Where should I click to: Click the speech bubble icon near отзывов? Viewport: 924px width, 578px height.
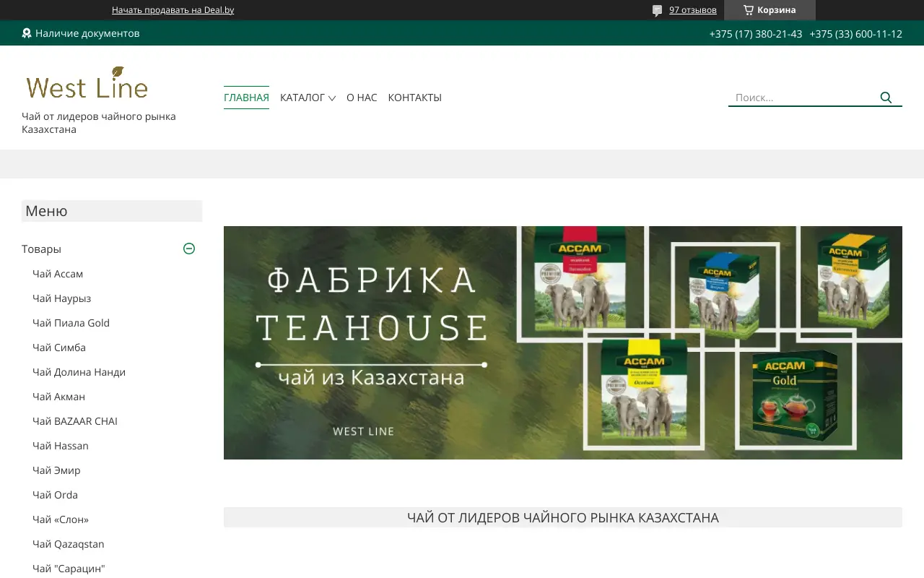(x=656, y=9)
